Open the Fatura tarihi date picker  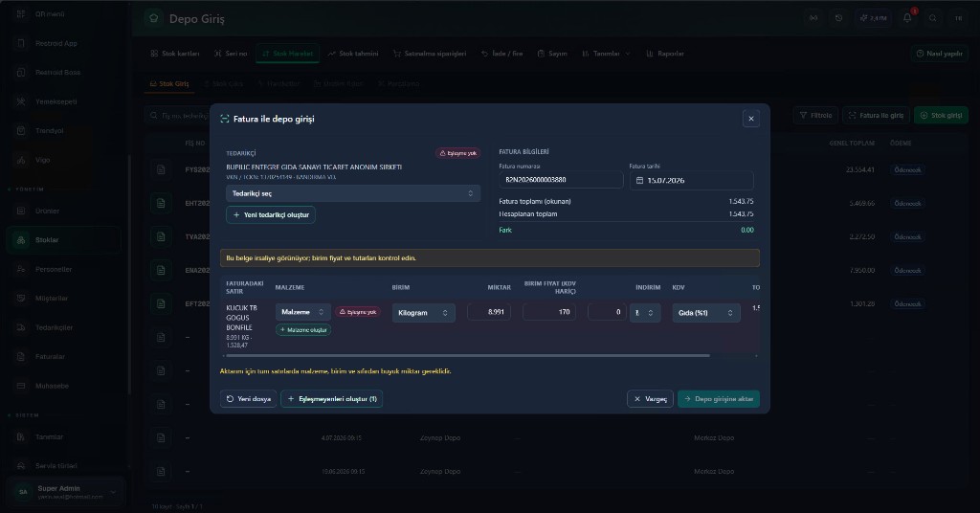click(x=691, y=181)
